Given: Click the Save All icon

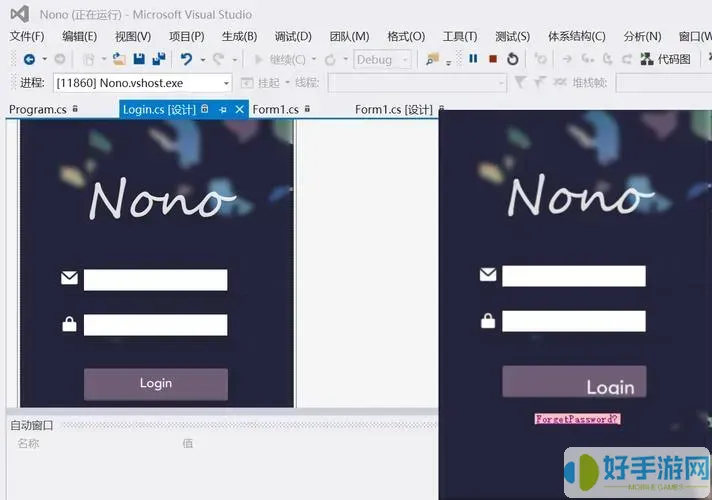Looking at the screenshot, I should click(159, 59).
